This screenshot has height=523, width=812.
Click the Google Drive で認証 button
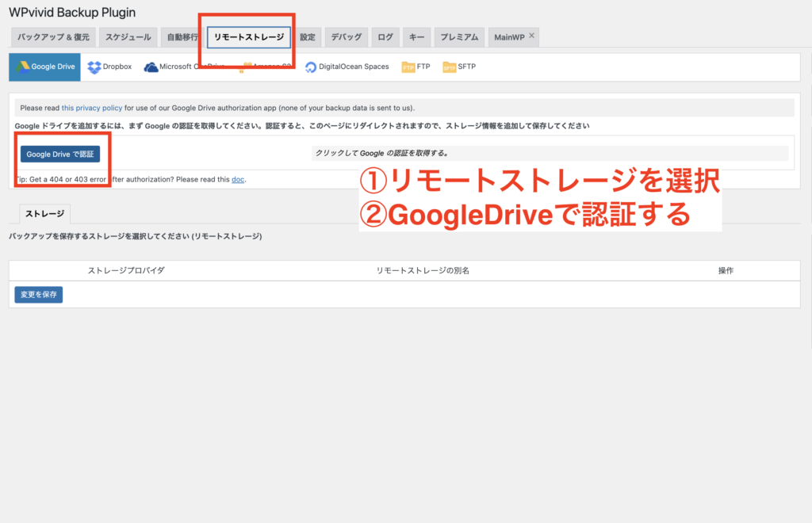60,155
